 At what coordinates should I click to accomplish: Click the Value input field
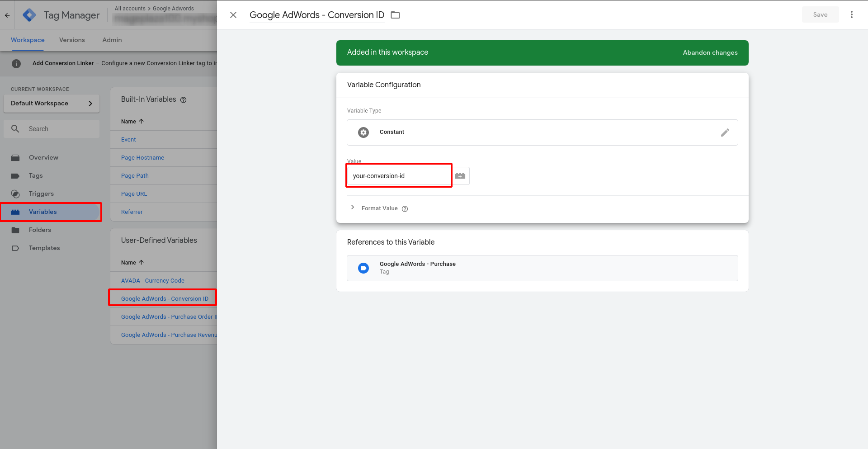click(x=399, y=176)
